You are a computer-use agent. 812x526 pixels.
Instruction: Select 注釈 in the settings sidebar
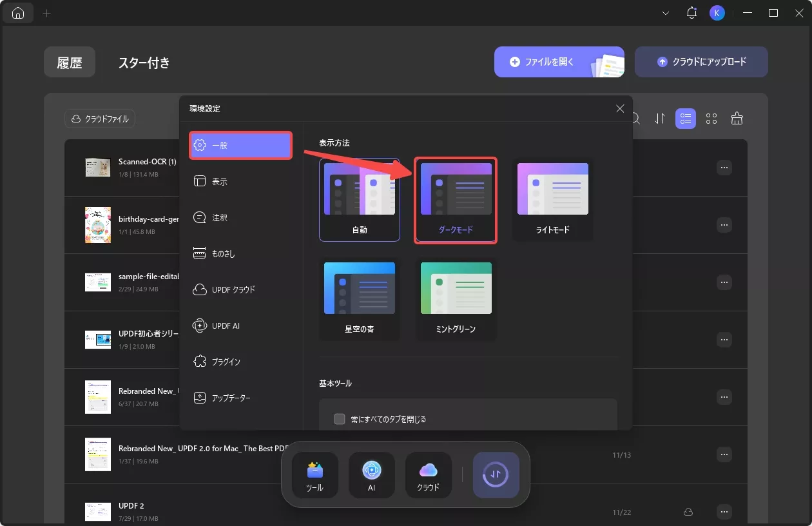(240, 217)
